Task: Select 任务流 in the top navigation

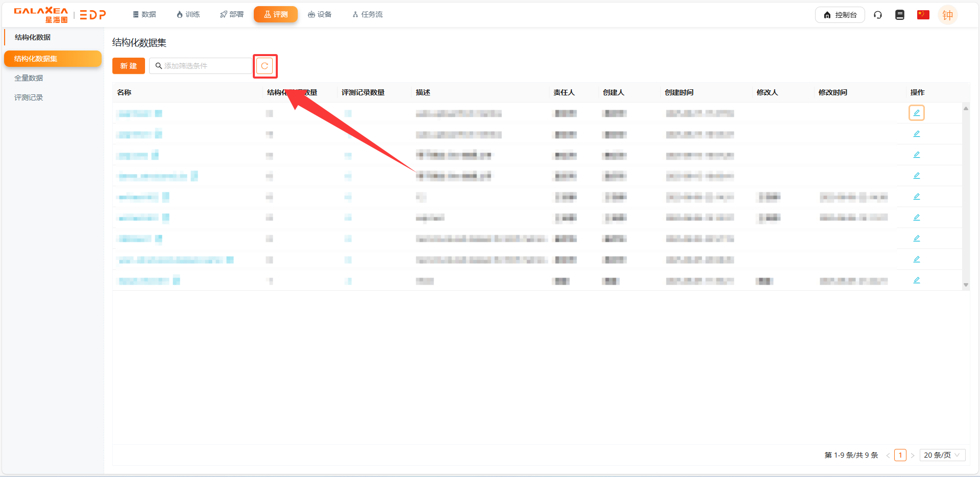Action: (x=367, y=14)
